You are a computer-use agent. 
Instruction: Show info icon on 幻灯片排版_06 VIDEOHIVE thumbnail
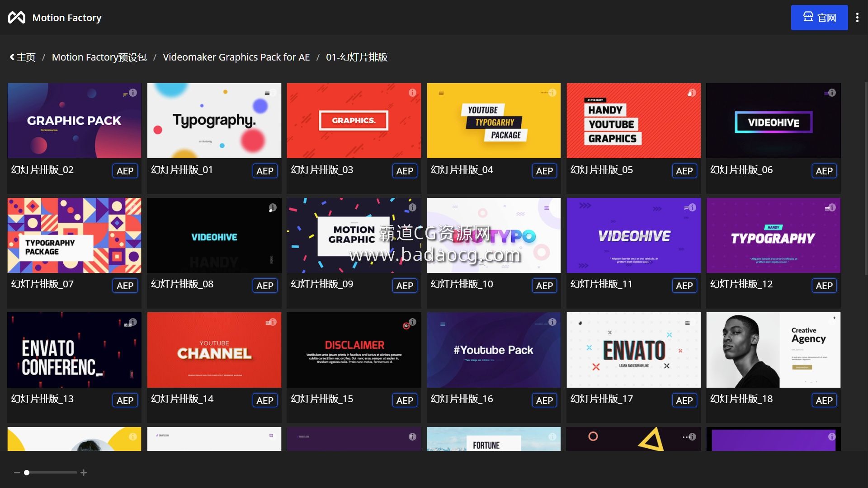832,93
